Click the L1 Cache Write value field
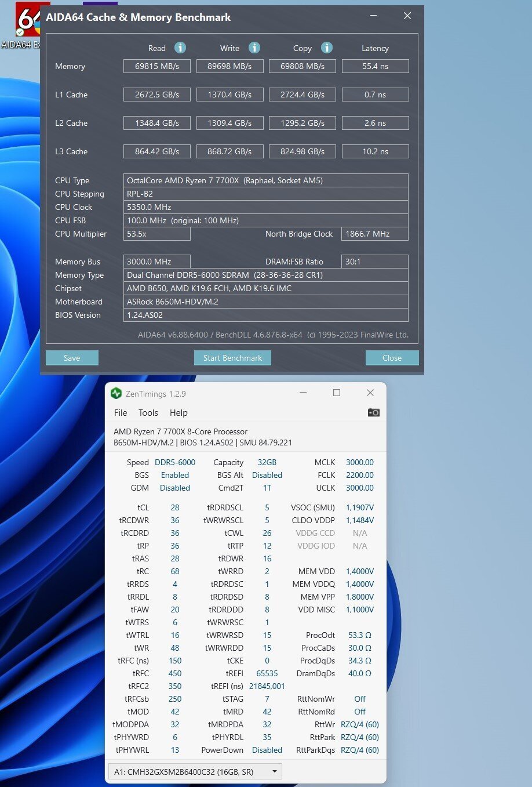 (229, 95)
